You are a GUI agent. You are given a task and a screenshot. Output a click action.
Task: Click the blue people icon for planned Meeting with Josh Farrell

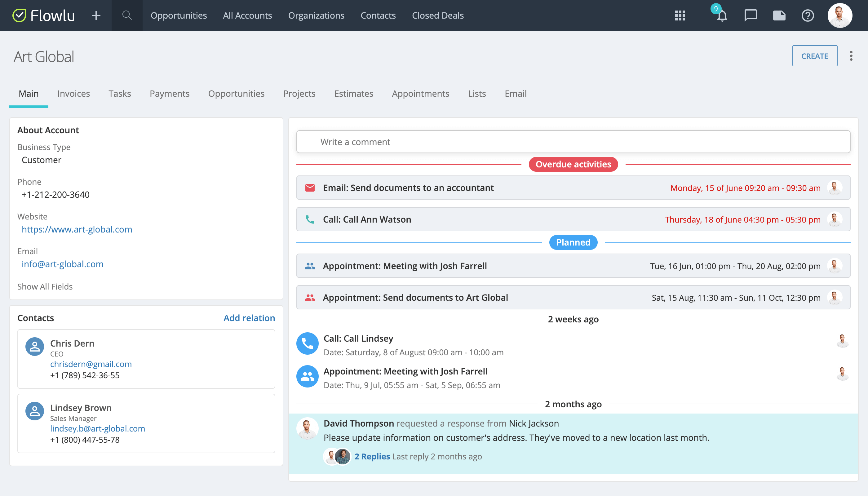coord(310,266)
